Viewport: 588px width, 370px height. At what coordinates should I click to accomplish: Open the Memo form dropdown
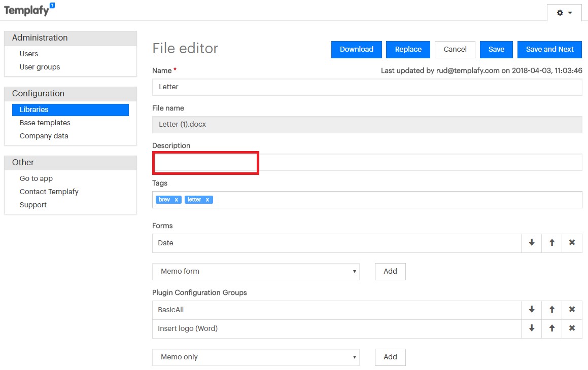pos(256,272)
